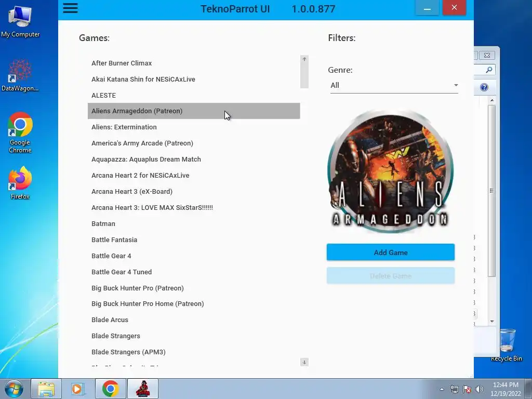Select America's Army Arcade (Patreon)
This screenshot has height=399, width=532.
pyautogui.click(x=194, y=143)
